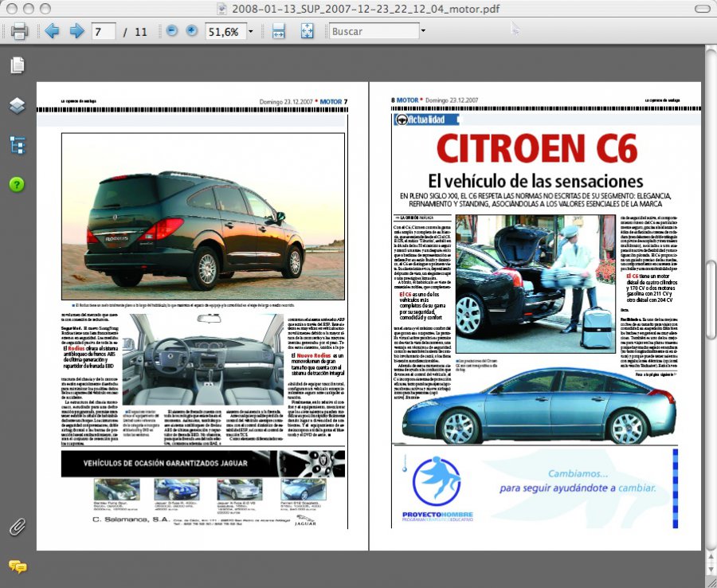The width and height of the screenshot is (717, 588).
Task: Click the text "para seguir ayudándote a cambiar."
Action: click(x=578, y=488)
